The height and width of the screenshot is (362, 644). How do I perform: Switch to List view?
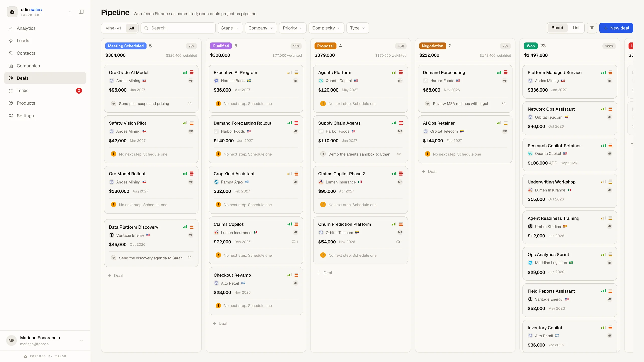tap(576, 28)
